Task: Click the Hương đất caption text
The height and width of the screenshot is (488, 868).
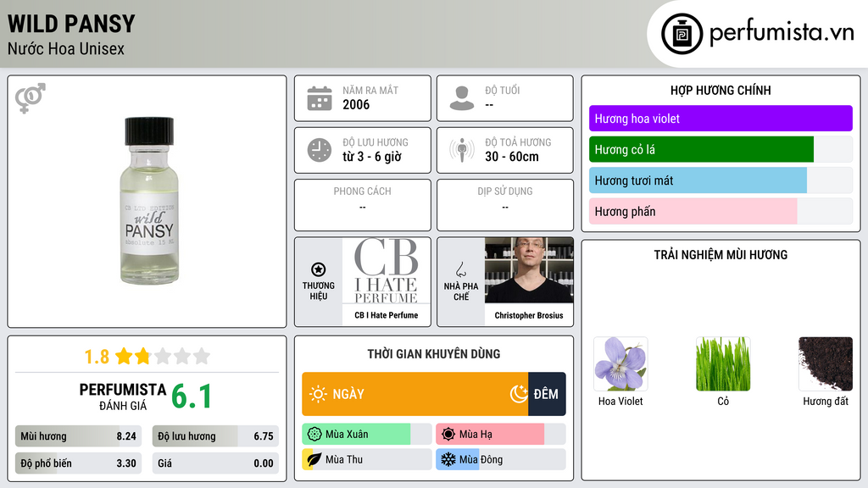Action: tap(826, 401)
